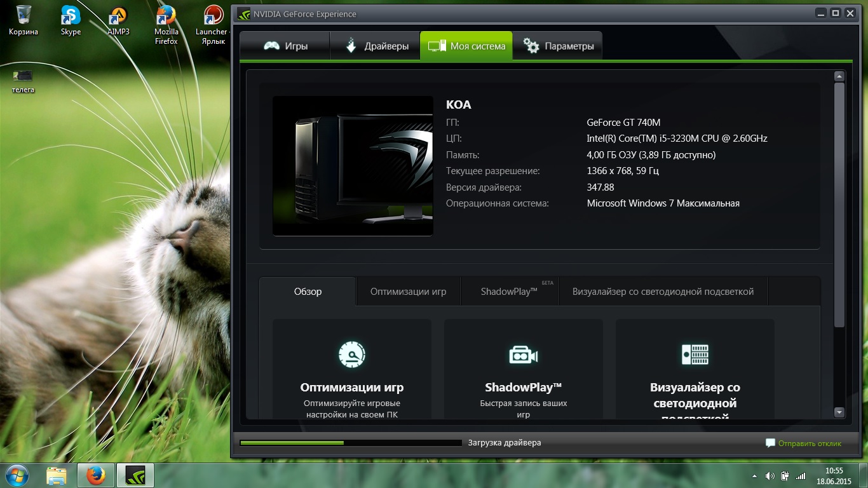
Task: Open the Корзина desktop icon
Action: (x=24, y=20)
